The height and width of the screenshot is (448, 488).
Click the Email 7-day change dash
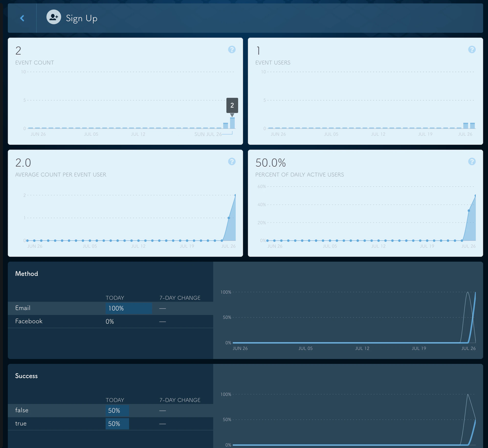click(x=163, y=309)
